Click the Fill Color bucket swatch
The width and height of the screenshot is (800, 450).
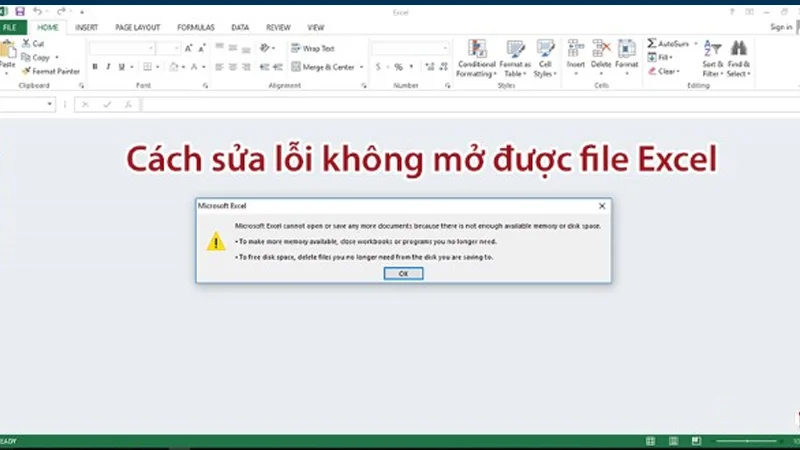click(173, 67)
